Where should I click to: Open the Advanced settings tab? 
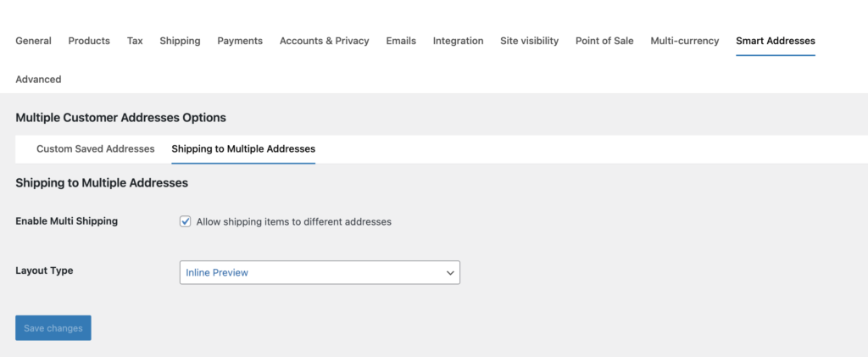[x=38, y=79]
